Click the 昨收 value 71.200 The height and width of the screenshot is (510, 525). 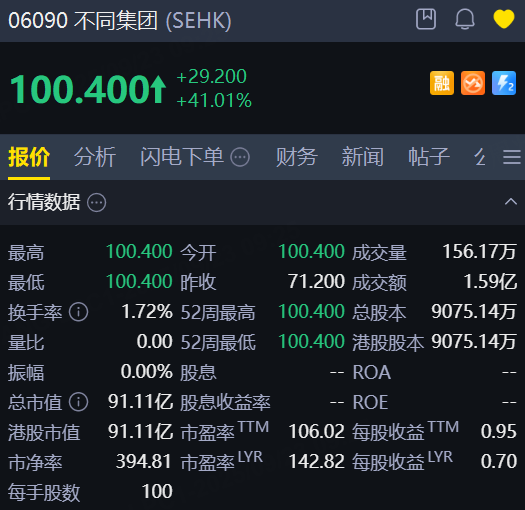tap(316, 282)
